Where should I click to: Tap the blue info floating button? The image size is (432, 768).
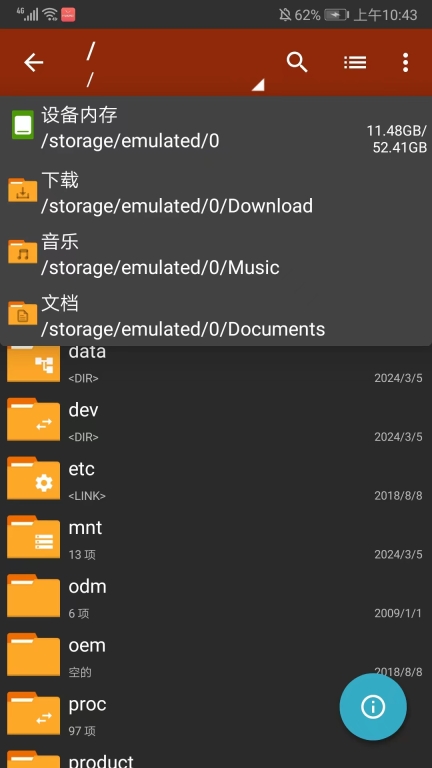tap(373, 706)
